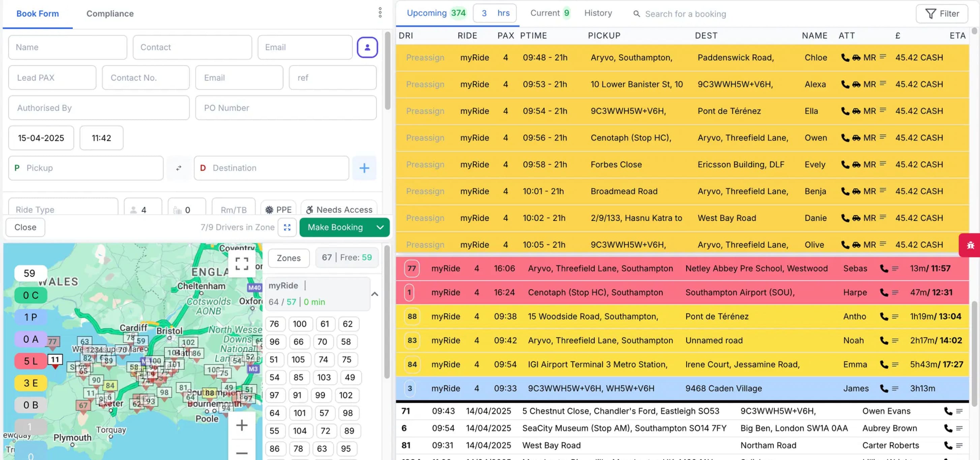This screenshot has height=460, width=980.
Task: Toggle the 0 A status filter
Action: point(31,339)
